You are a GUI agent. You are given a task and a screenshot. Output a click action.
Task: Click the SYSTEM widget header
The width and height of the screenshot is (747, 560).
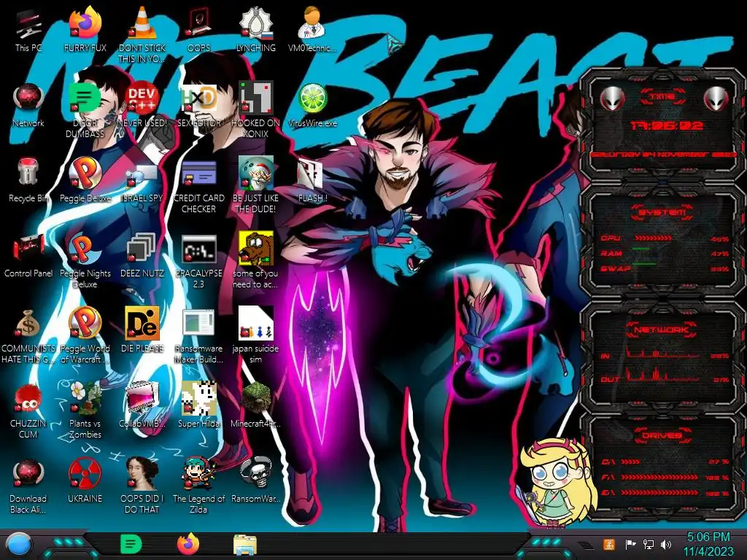pos(662,212)
